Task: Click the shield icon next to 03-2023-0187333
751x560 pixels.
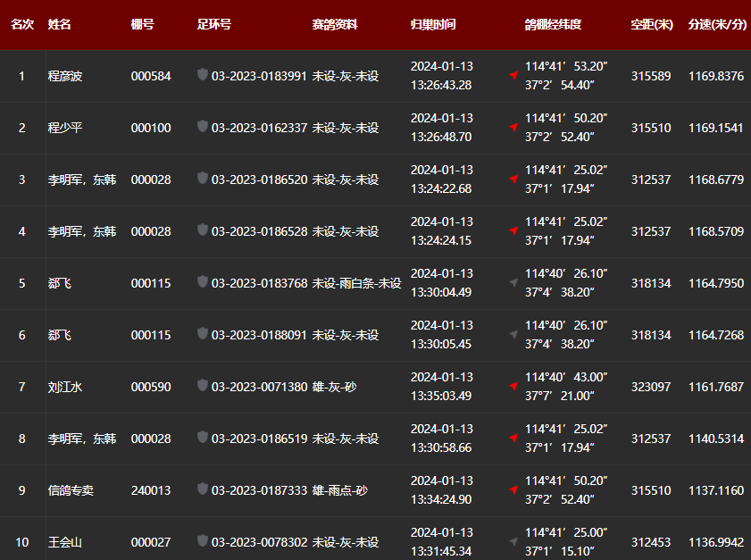Action: pyautogui.click(x=203, y=489)
